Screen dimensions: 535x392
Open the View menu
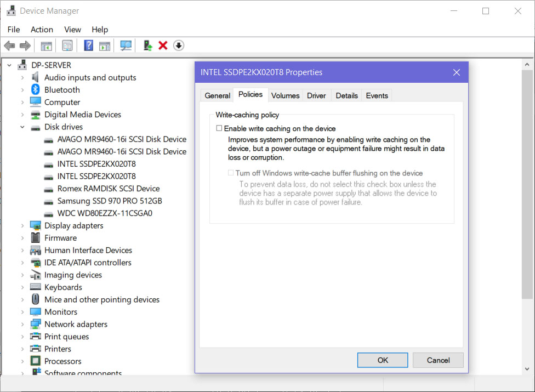(73, 30)
